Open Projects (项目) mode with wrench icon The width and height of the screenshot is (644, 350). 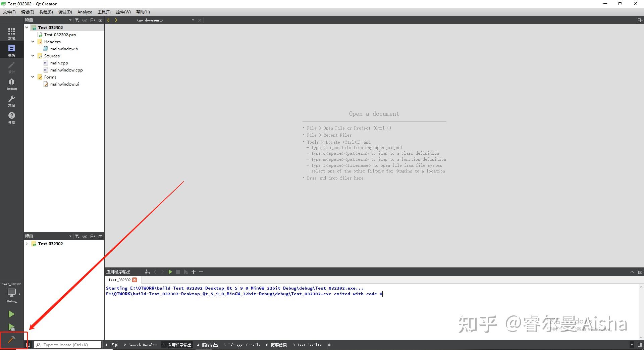12,100
